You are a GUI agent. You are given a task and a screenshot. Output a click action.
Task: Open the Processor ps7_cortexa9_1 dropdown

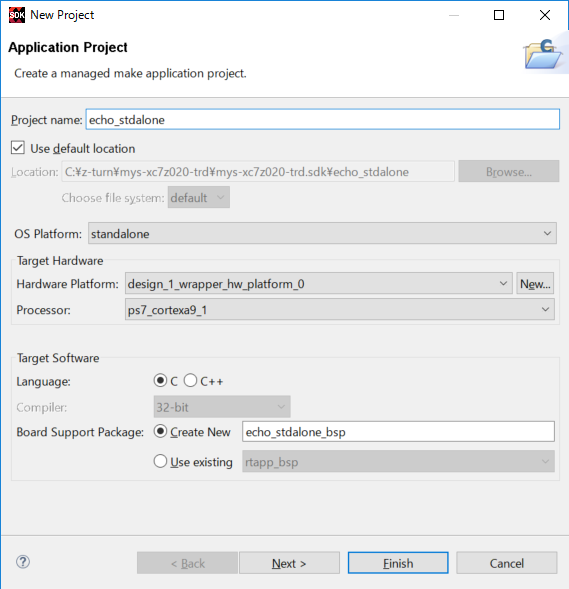[x=340, y=310]
